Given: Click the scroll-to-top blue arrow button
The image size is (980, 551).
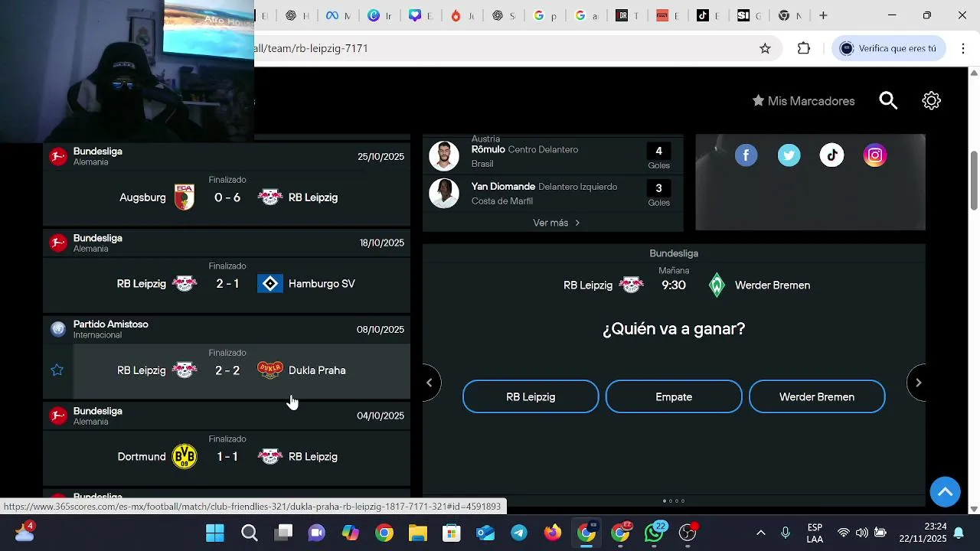Looking at the screenshot, I should pos(945,491).
